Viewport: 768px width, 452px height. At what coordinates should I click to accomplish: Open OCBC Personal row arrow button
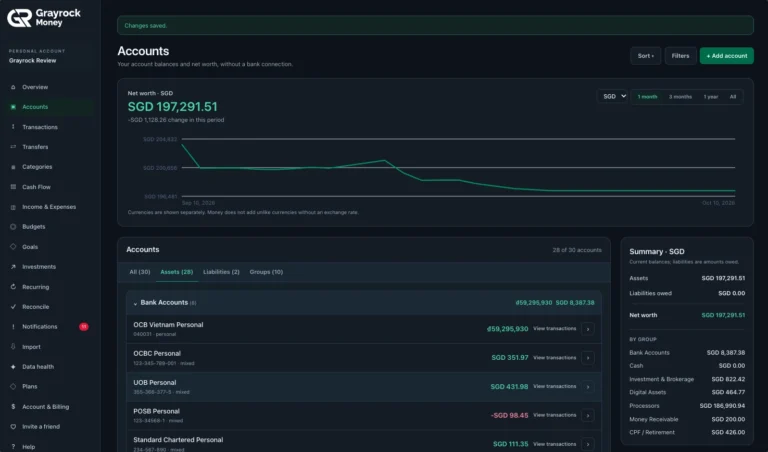click(x=588, y=358)
